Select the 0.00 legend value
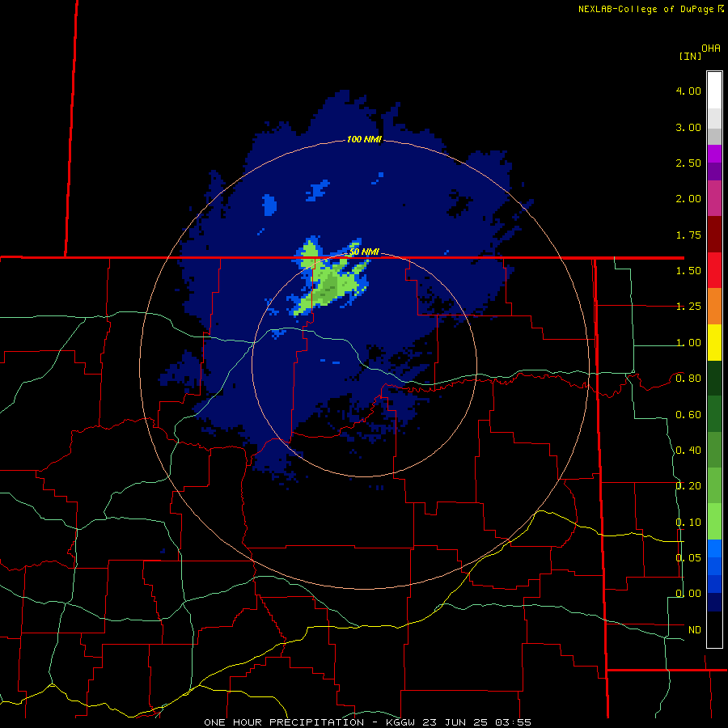Viewport: 728px width, 728px height. [x=688, y=594]
